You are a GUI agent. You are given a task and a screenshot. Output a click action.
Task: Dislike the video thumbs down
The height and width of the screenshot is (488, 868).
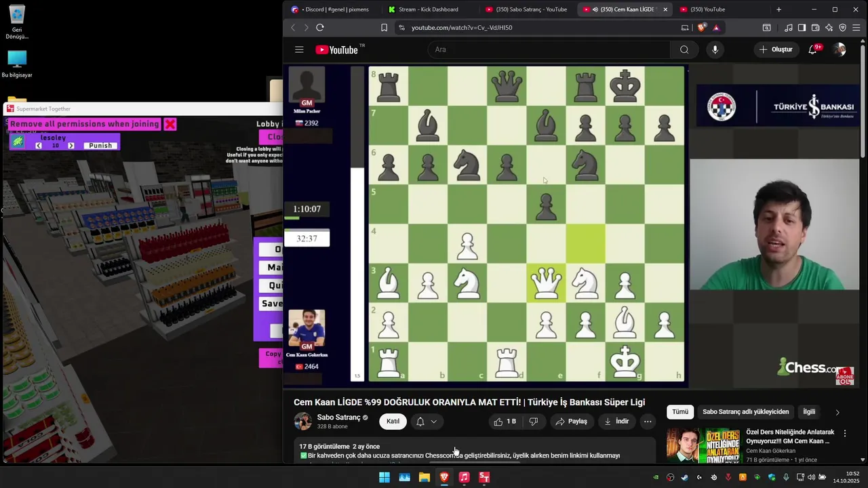tap(534, 422)
